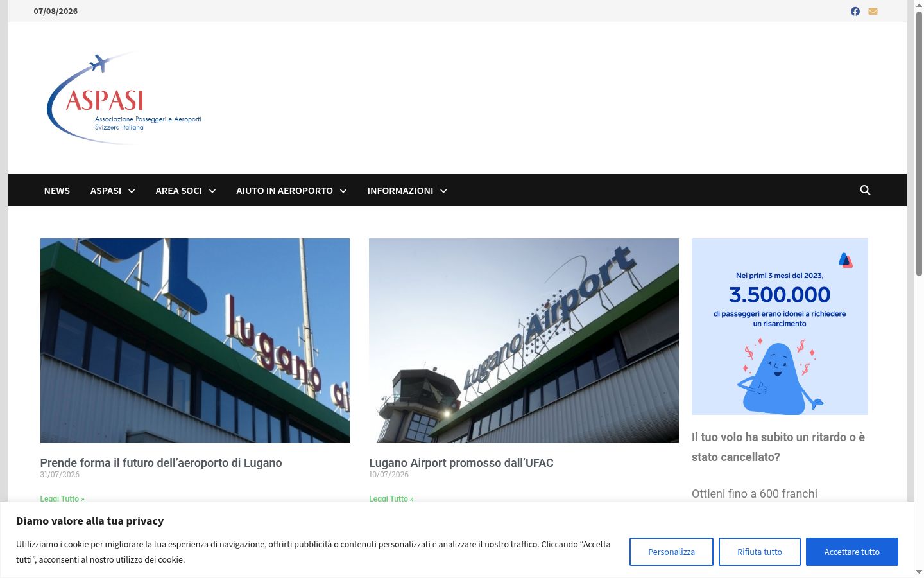Open the AREA SOCI menu item
This screenshot has width=924, height=578.
tap(179, 191)
